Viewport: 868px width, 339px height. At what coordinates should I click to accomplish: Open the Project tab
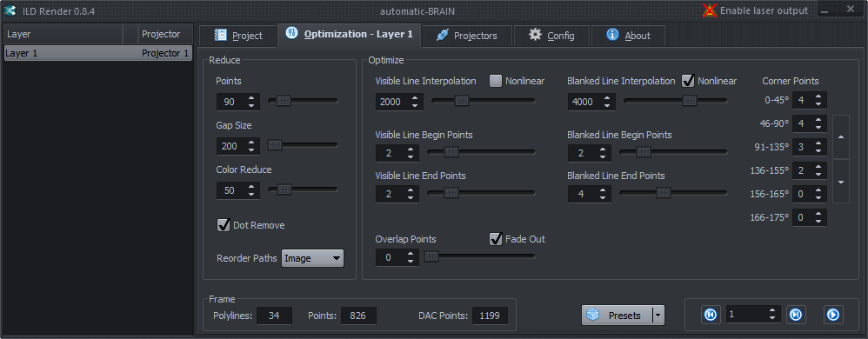(238, 36)
